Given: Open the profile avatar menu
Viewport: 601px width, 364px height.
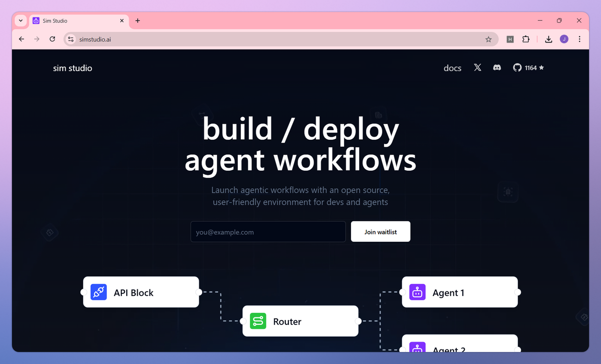Looking at the screenshot, I should pyautogui.click(x=564, y=39).
